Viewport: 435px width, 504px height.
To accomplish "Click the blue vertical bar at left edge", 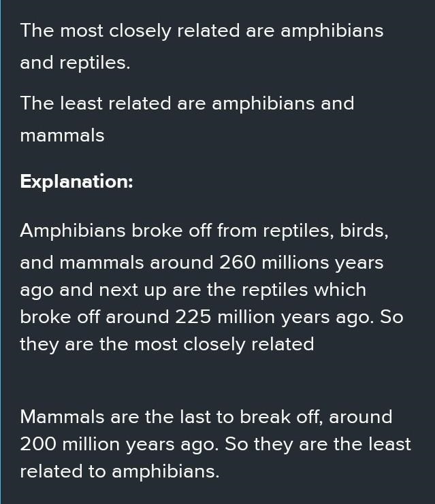I will pyautogui.click(x=1, y=252).
